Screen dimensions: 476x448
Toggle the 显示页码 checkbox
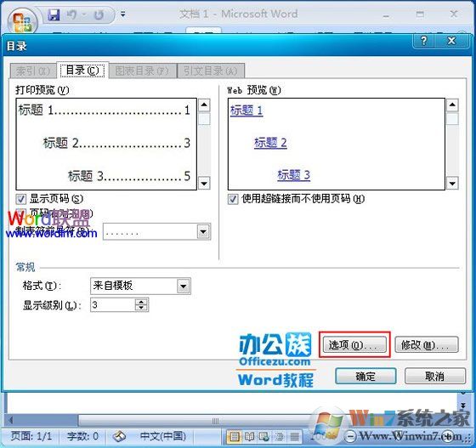tap(20, 200)
